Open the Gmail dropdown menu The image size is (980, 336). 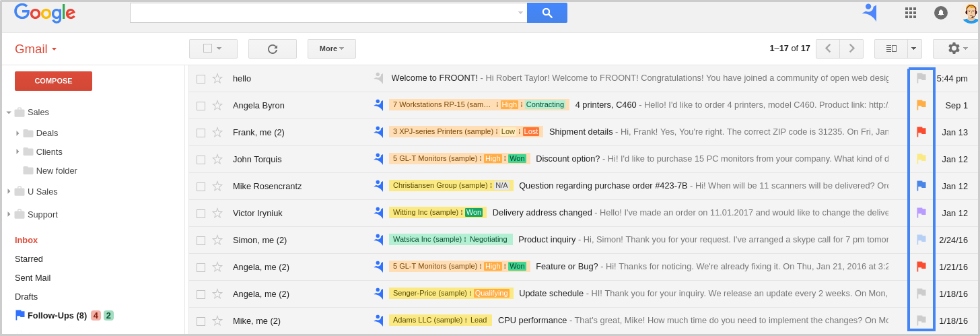pyautogui.click(x=36, y=49)
